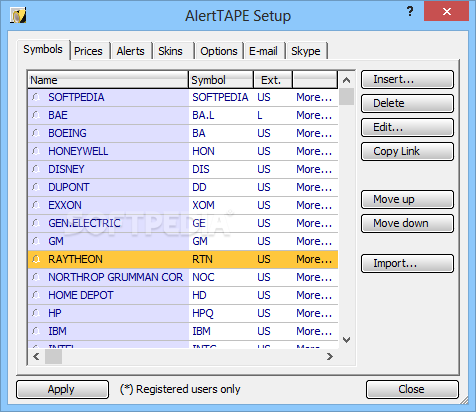Click the Close button at bottom
Viewport: 476px width, 412px height.
point(412,389)
